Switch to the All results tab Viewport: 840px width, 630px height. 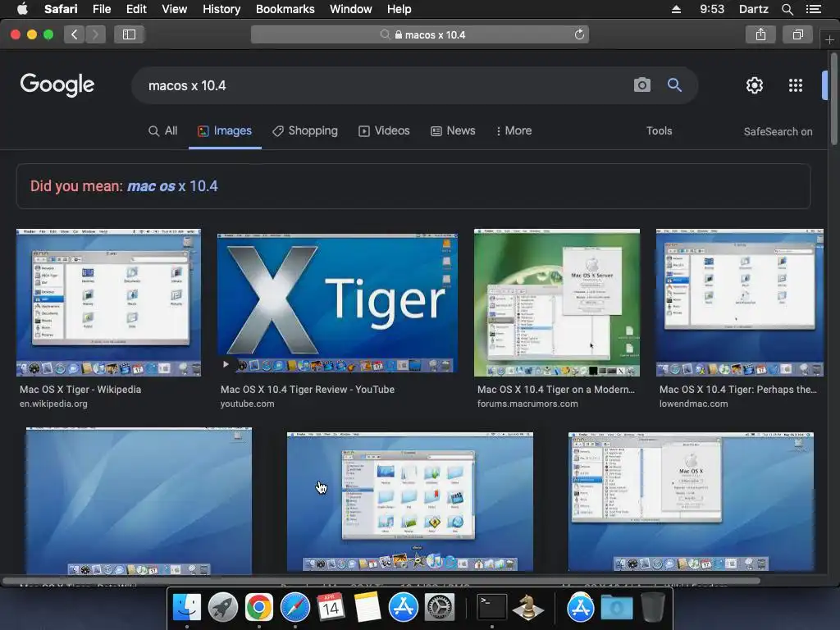click(x=163, y=130)
